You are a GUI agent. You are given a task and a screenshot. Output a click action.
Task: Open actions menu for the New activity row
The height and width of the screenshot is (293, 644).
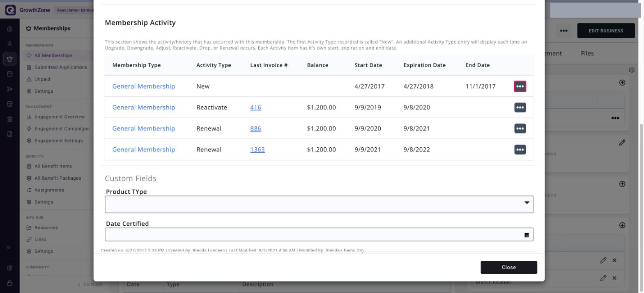[x=520, y=86]
